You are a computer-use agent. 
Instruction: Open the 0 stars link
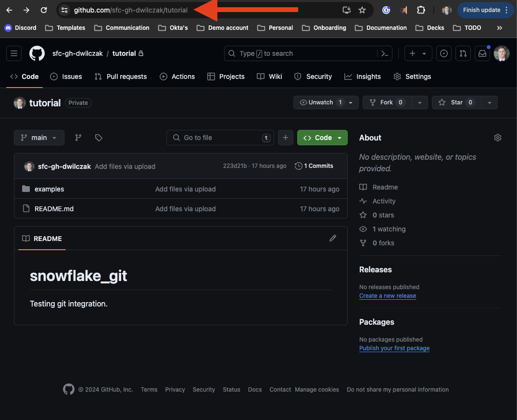click(x=377, y=215)
